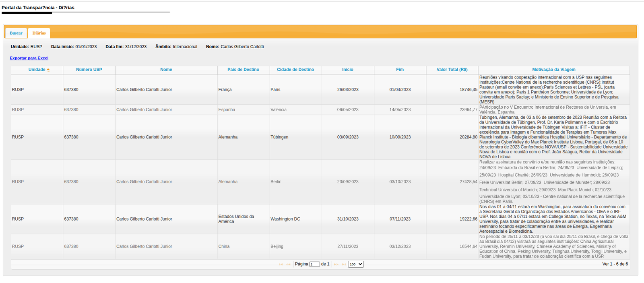The image size is (644, 283).
Task: Sort by Cidade de Destino column header
Action: pos(295,70)
